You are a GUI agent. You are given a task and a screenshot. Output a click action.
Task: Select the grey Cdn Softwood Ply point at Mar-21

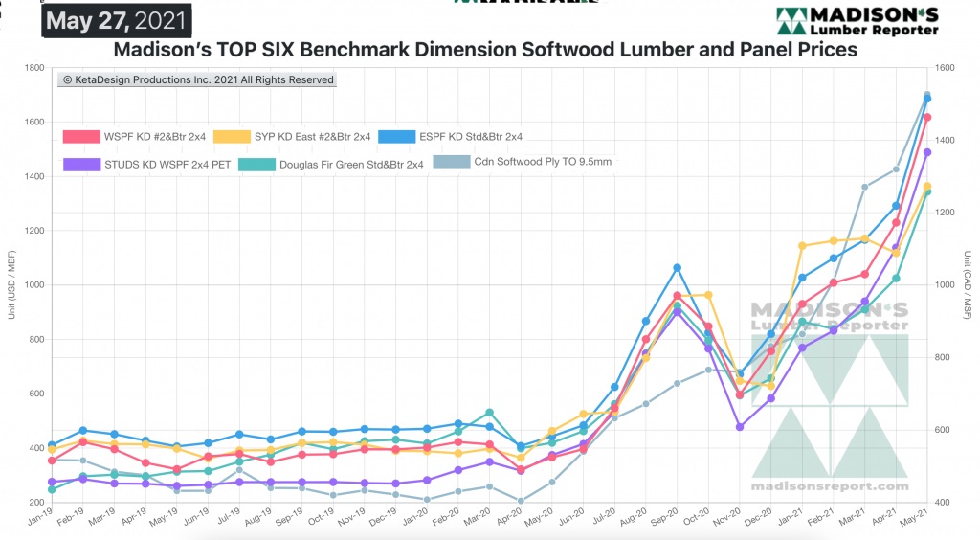point(864,187)
